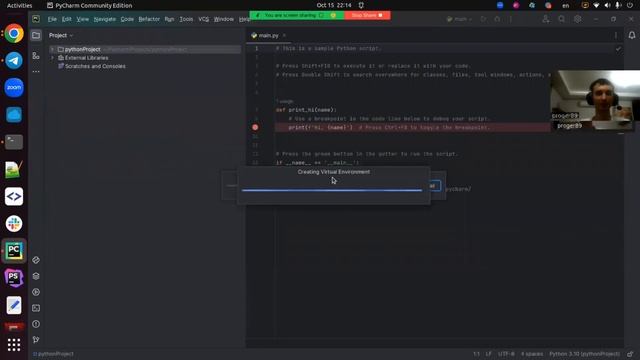Open Python 3.10 interpreter selector
Image resolution: width=640 pixels, height=360 pixels.
coord(584,354)
